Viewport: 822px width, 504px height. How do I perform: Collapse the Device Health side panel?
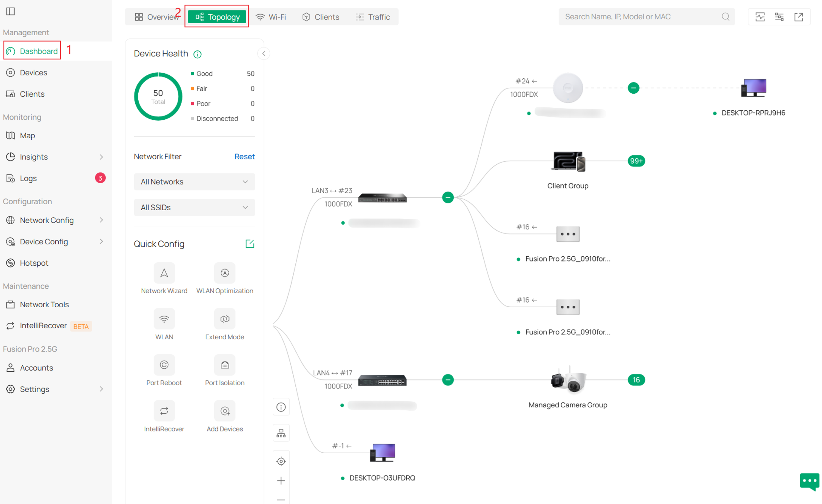[x=264, y=54]
